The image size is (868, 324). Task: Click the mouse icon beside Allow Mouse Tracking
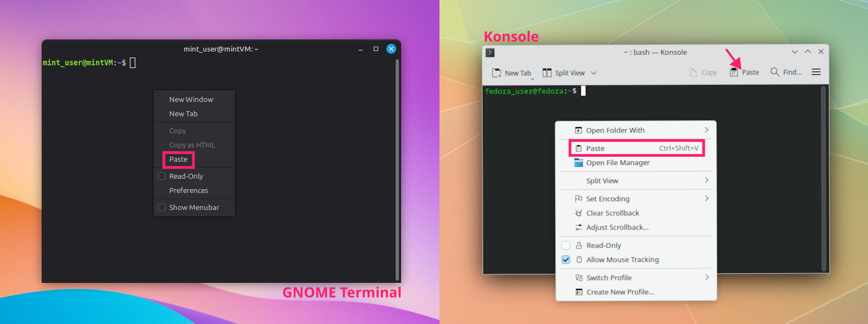(x=579, y=260)
